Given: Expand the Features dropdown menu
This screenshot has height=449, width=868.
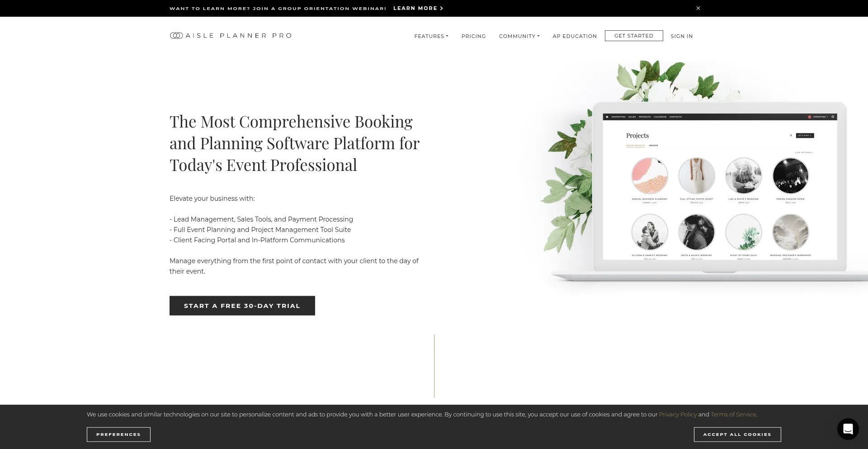Looking at the screenshot, I should pyautogui.click(x=431, y=36).
